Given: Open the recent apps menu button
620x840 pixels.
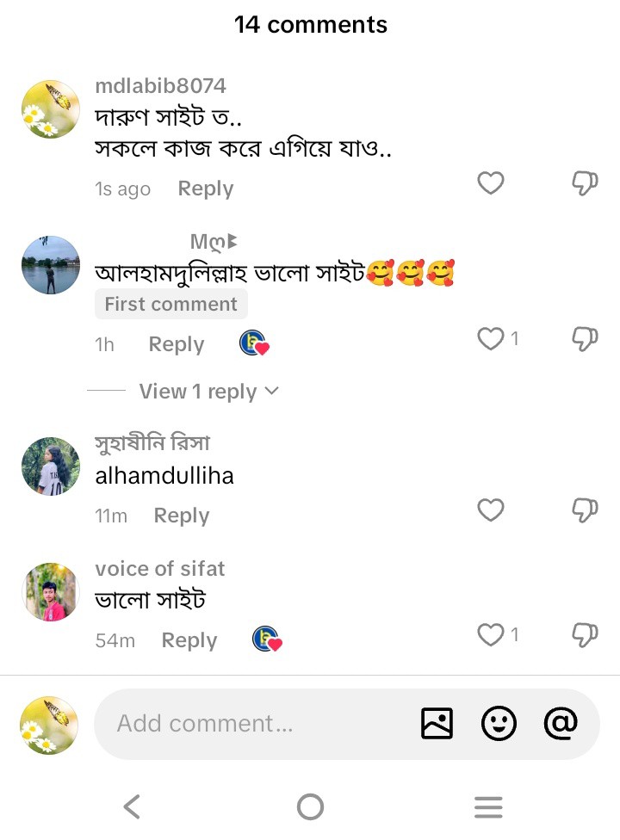Looking at the screenshot, I should click(488, 807).
